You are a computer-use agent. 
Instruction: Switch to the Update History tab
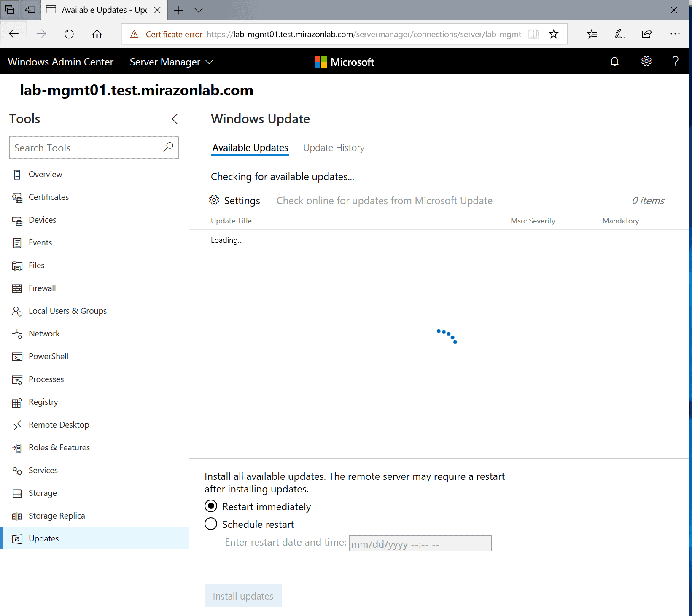(x=334, y=148)
